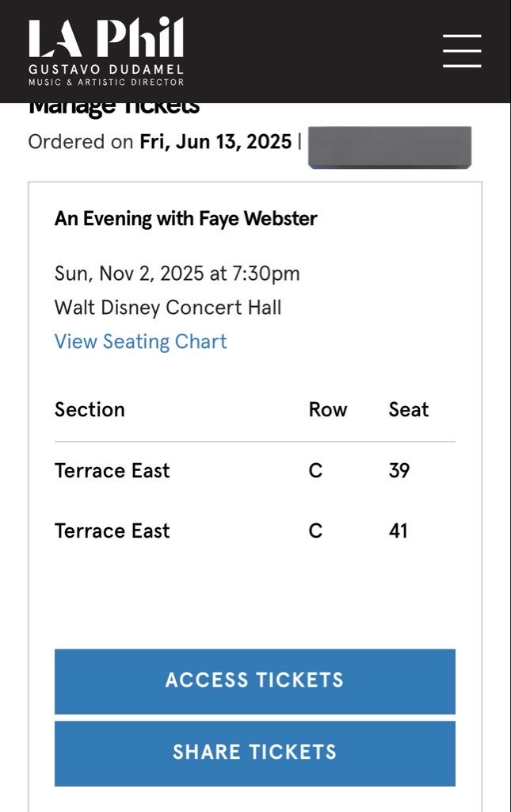Tap the Walt Disney Concert Hall venue text
511x812 pixels.
[x=168, y=308]
